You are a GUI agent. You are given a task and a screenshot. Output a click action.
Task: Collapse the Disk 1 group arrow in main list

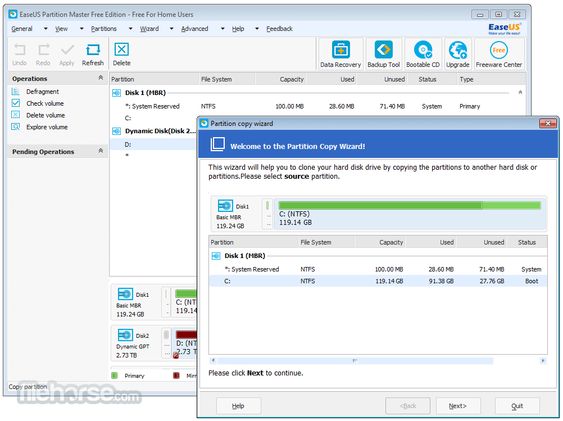coord(520,92)
